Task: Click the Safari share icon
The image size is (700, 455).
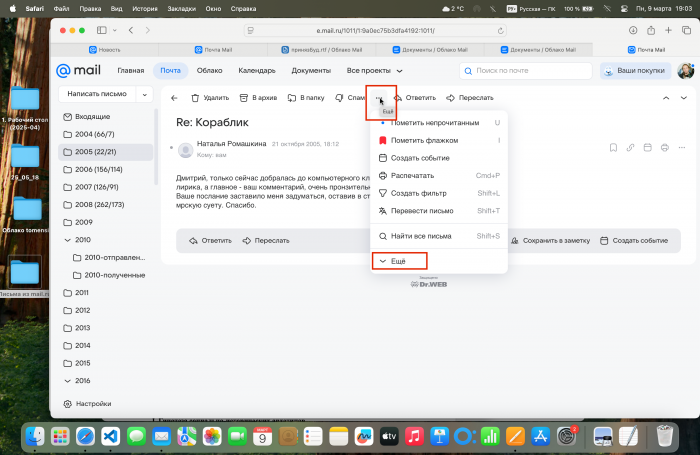Action: [651, 30]
